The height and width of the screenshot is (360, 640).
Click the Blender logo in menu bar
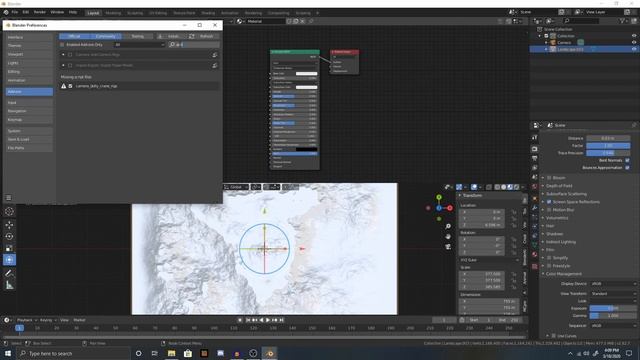pos(6,12)
